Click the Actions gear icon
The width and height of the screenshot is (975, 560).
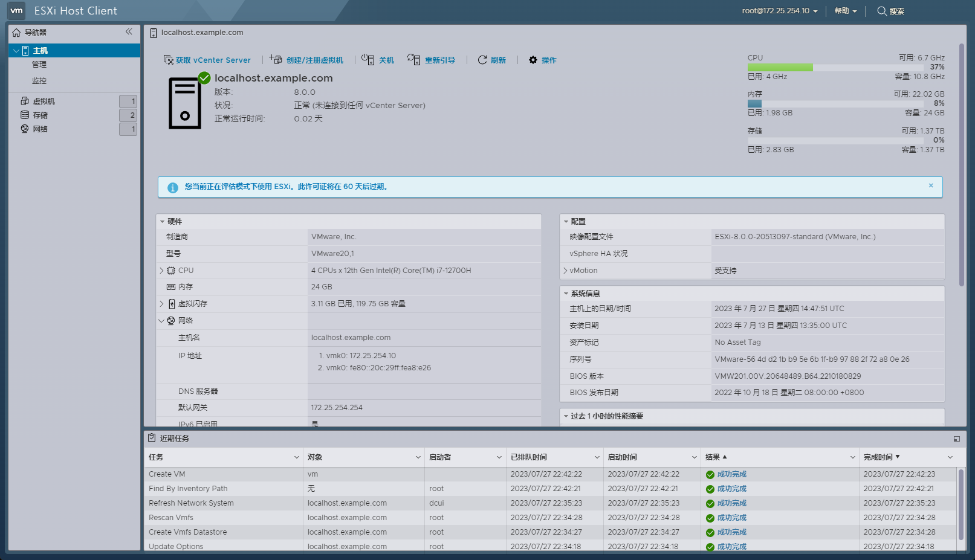click(533, 60)
